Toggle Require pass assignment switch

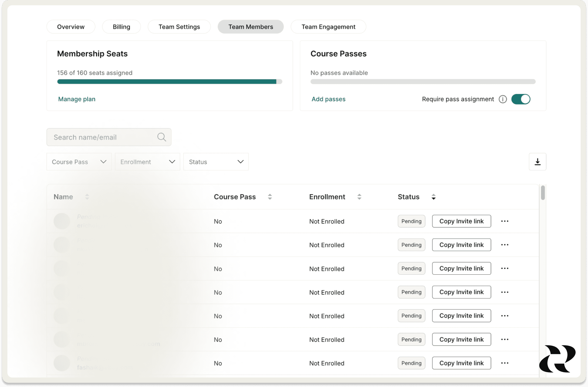coord(520,99)
